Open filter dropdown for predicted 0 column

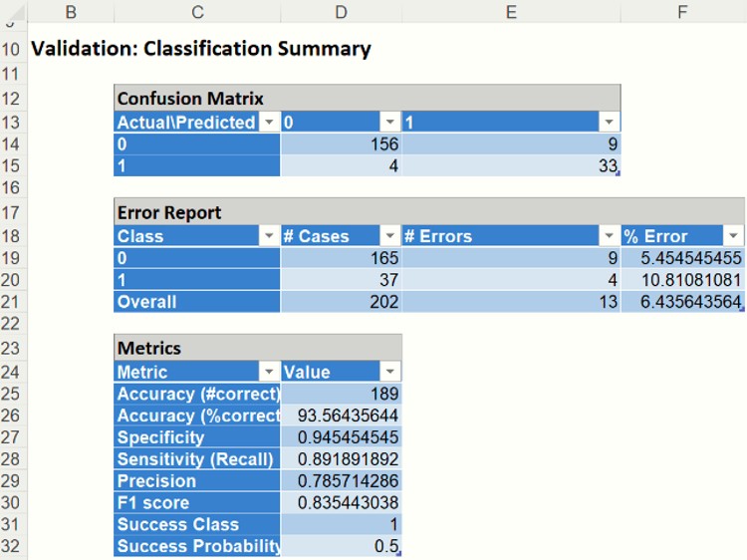(x=389, y=123)
